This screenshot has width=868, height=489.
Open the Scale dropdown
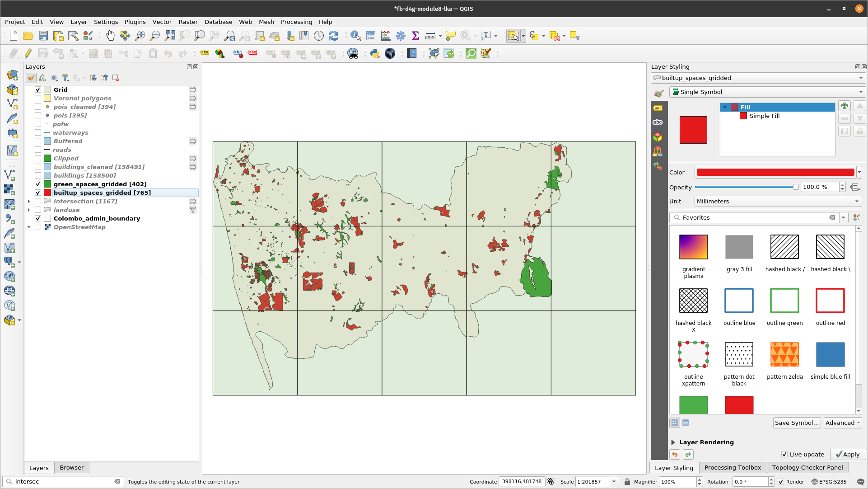(x=614, y=482)
